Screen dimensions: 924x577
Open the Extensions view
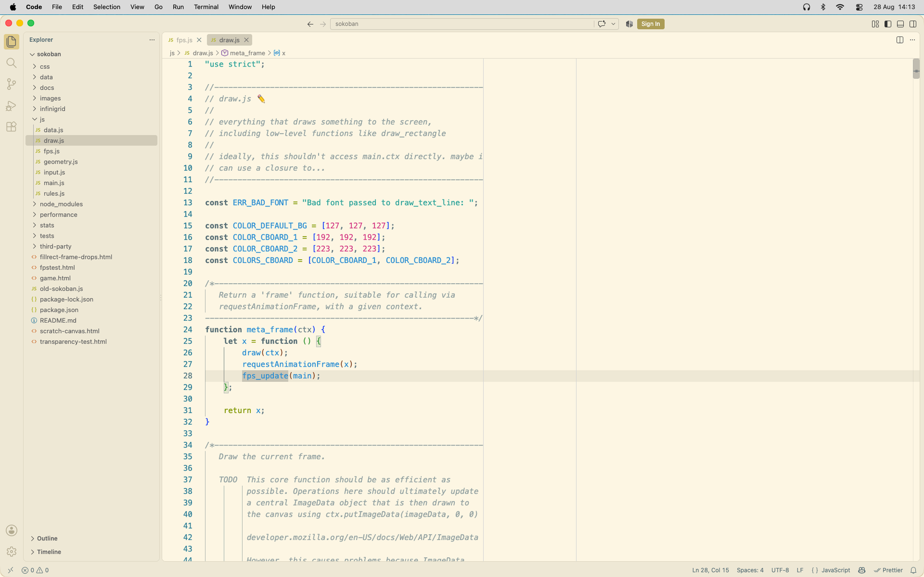(11, 127)
